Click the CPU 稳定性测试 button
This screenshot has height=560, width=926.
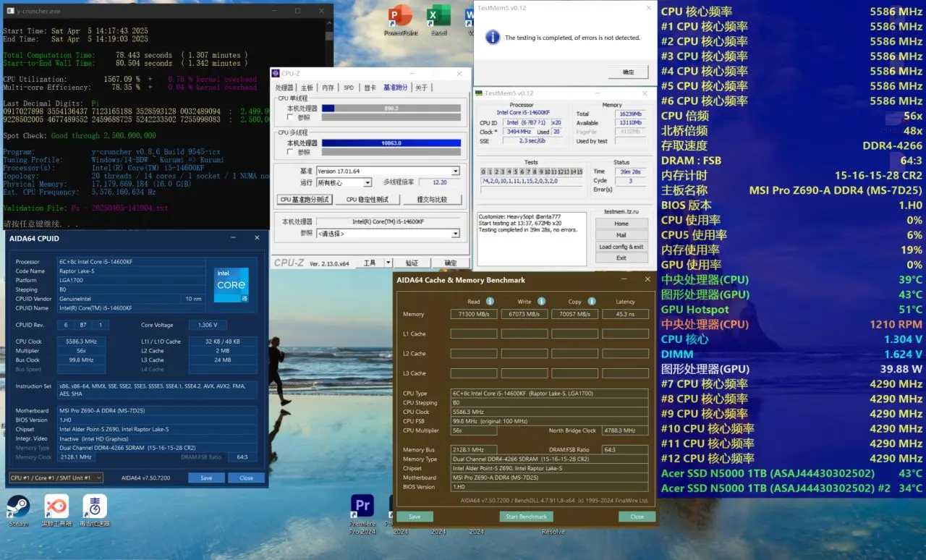(367, 200)
